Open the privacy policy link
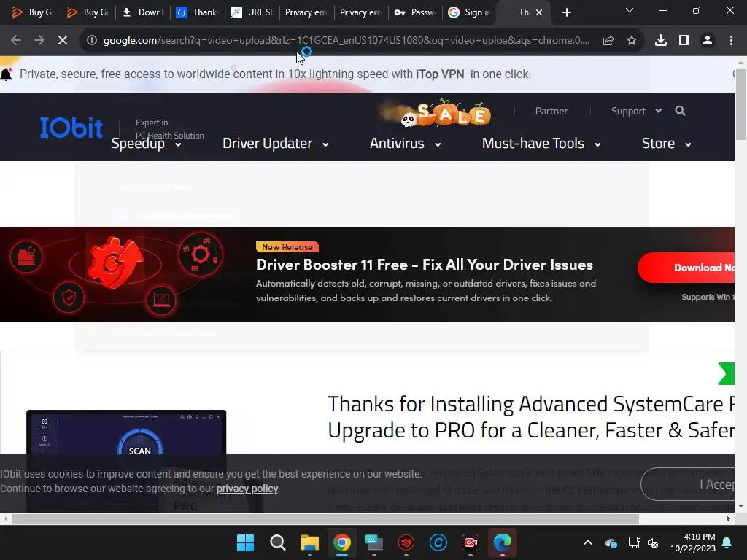747x560 pixels. pyautogui.click(x=247, y=489)
